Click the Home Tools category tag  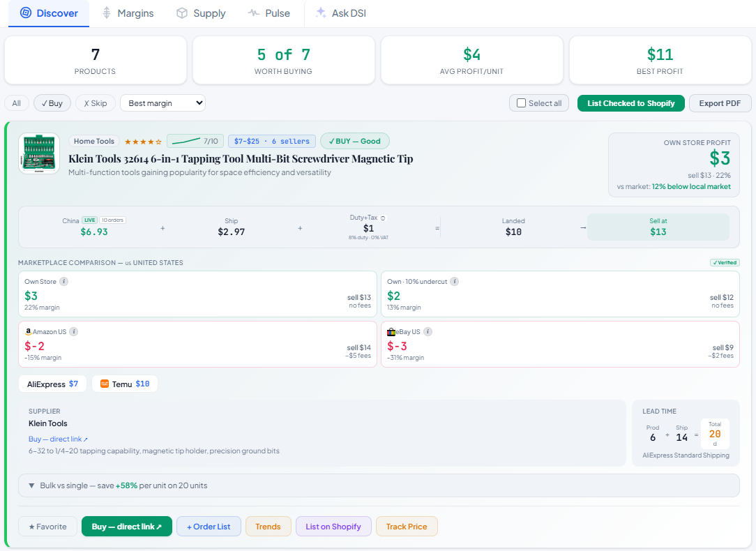click(94, 142)
